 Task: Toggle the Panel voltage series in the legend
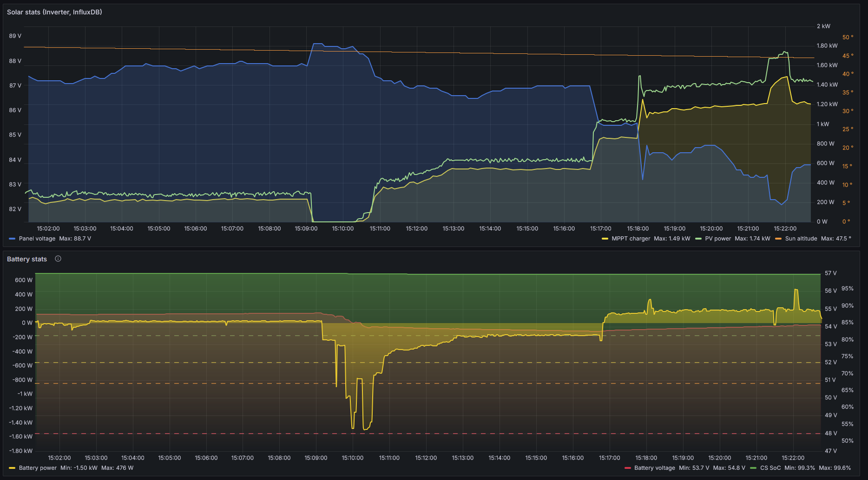37,239
